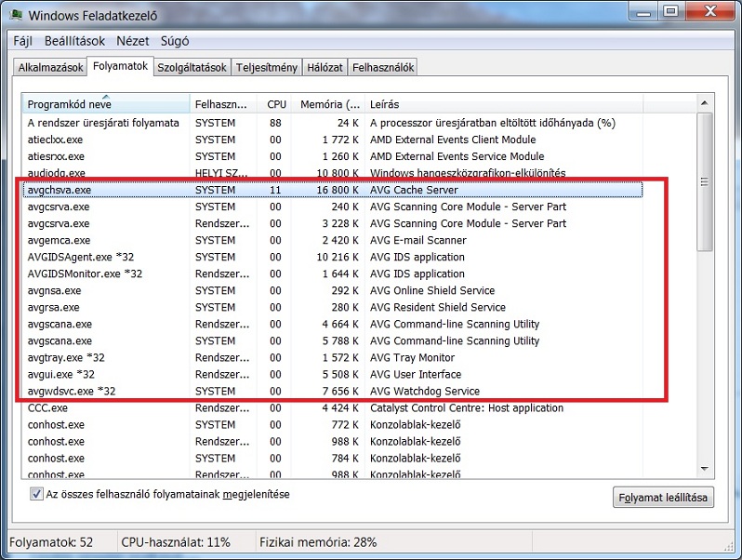The height and width of the screenshot is (560, 742).
Task: Click the Task Manager title bar icon
Action: coord(16,16)
